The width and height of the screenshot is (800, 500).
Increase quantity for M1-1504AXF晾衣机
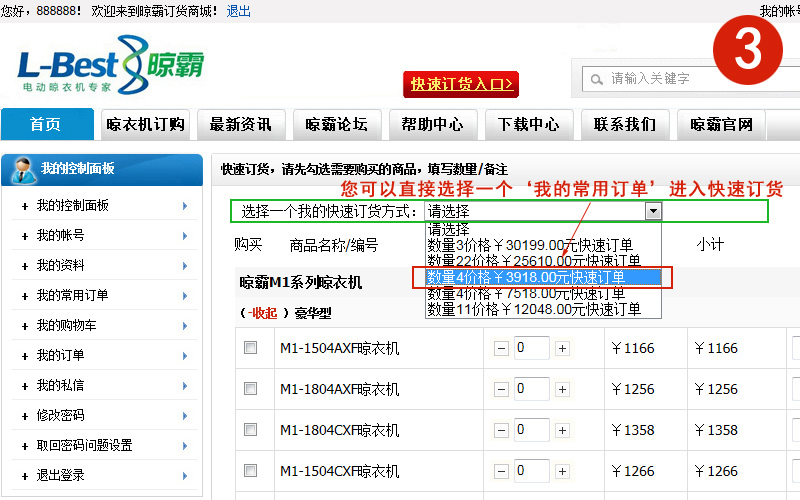pos(562,348)
